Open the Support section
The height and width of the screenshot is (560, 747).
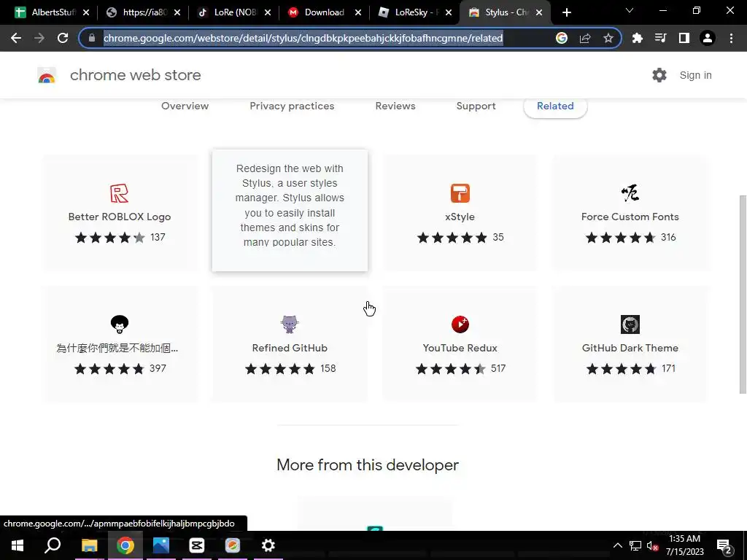click(x=476, y=106)
